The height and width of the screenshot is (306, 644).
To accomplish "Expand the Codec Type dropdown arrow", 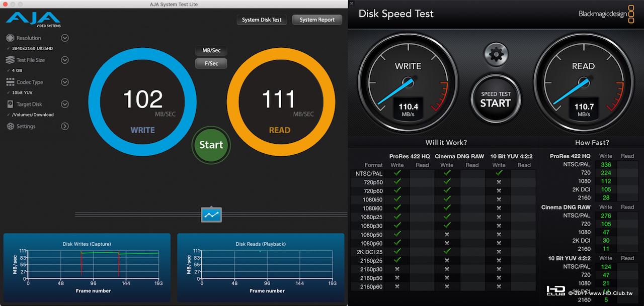I will coord(65,82).
